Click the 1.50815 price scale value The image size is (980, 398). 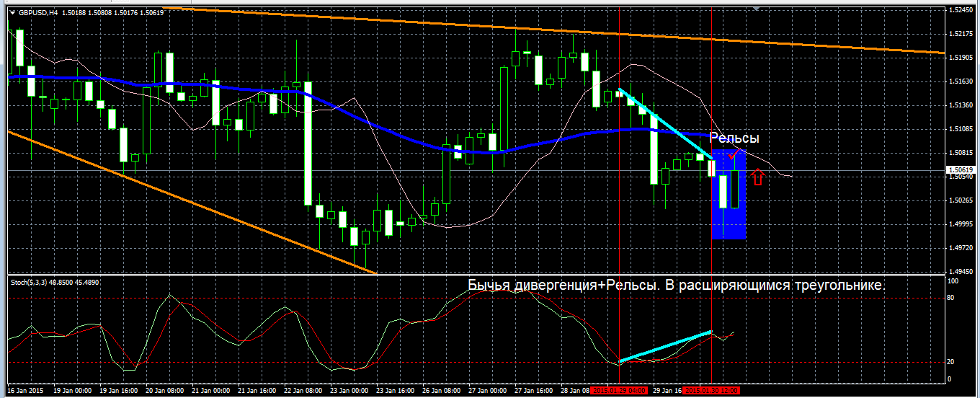click(x=963, y=153)
